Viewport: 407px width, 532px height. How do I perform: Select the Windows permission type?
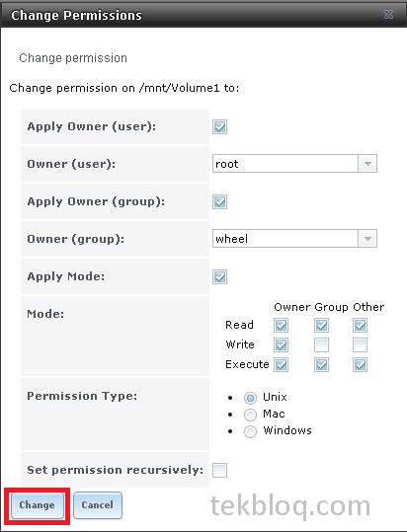point(250,431)
